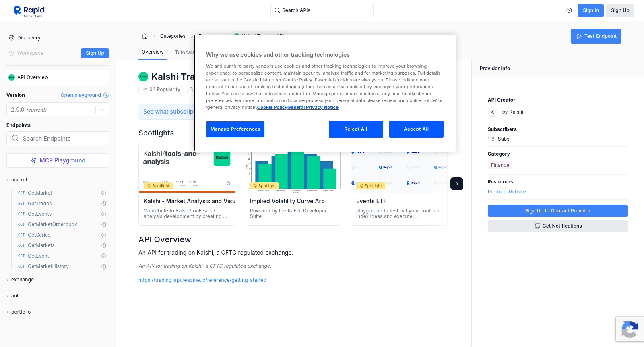Open Manage Preferences for cookies
The height and width of the screenshot is (347, 644).
(235, 129)
